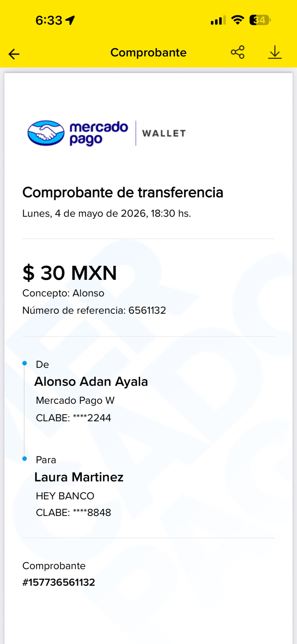Tap the HEY BANCO bank label
297x644 pixels.
(65, 496)
